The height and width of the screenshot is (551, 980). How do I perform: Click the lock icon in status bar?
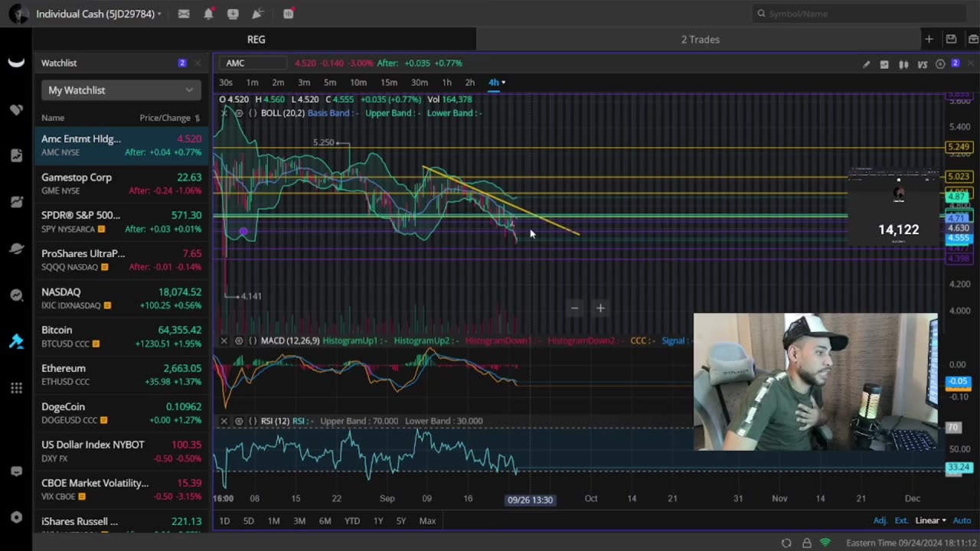click(806, 543)
